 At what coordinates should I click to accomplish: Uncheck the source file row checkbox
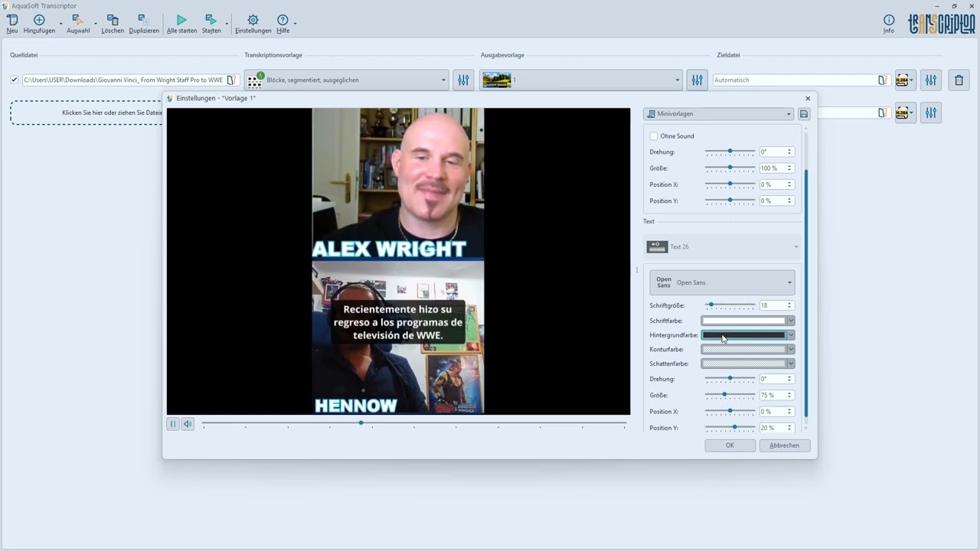tap(14, 80)
